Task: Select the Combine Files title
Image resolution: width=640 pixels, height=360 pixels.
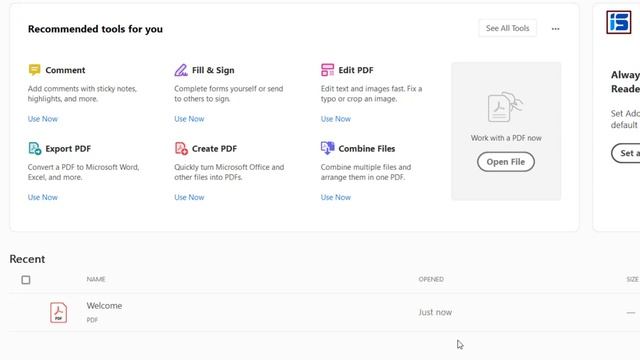Action: 367,149
